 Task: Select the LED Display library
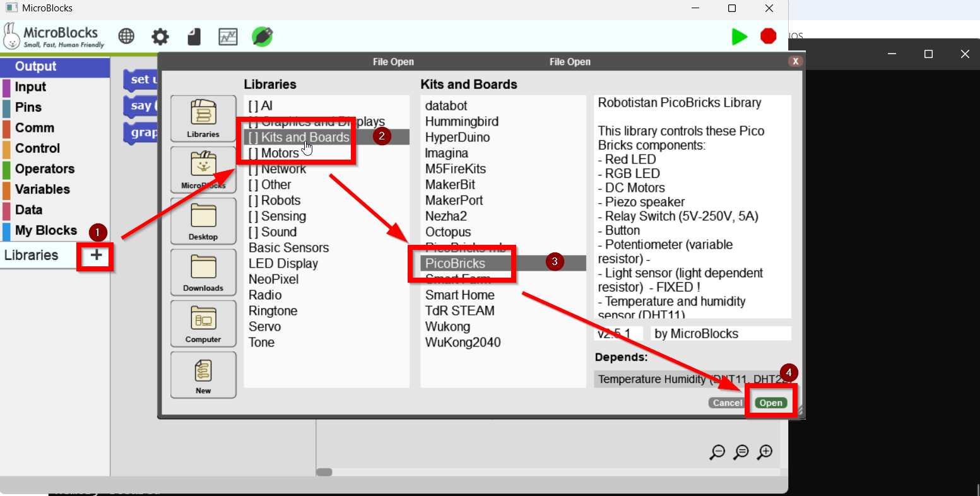(327, 264)
